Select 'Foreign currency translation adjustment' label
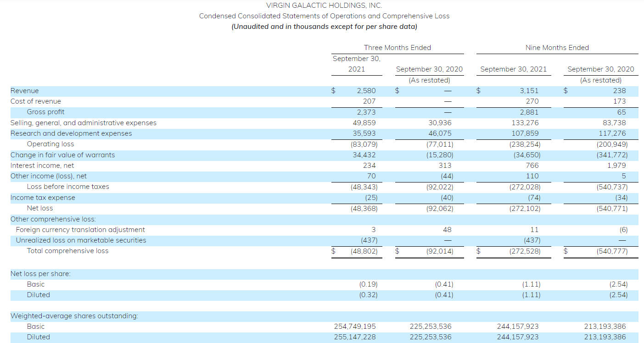644x343 pixels. point(80,230)
